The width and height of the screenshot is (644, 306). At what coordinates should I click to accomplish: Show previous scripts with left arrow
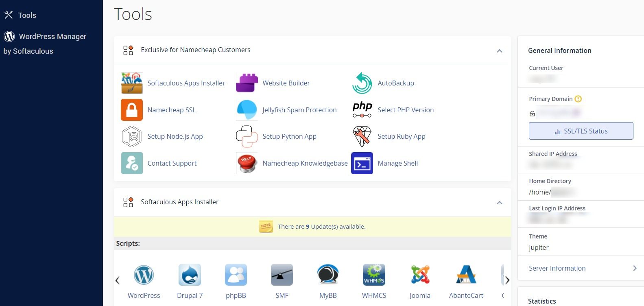tap(117, 280)
